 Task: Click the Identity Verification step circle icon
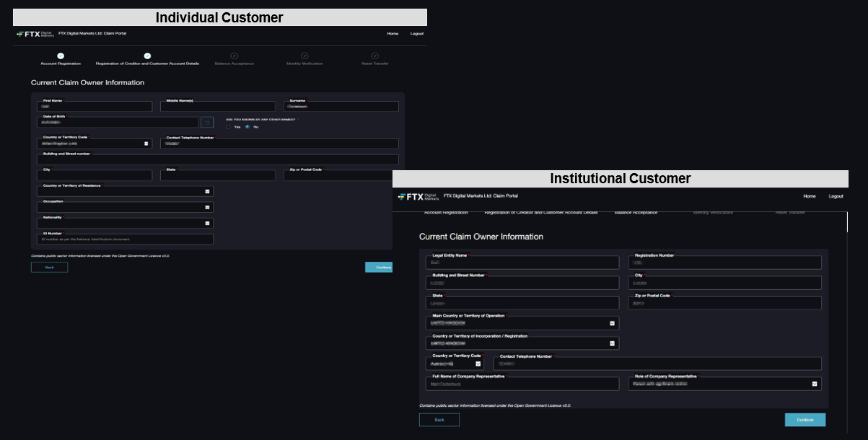pyautogui.click(x=304, y=56)
